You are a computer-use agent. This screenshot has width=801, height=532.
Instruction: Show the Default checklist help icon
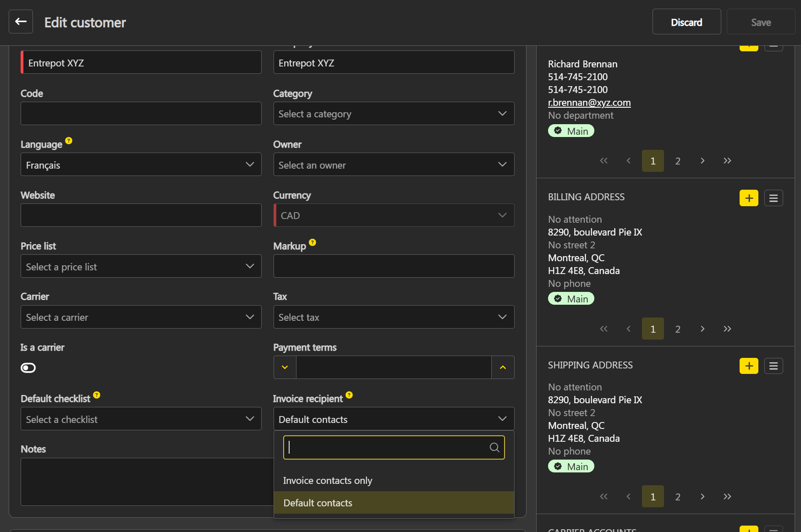(97, 395)
